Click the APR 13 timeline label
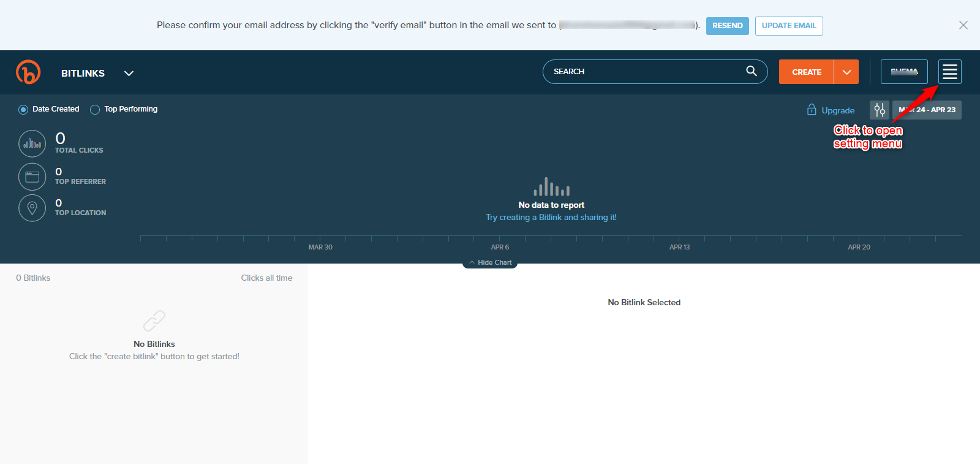Screen dimensions: 980x464 pyautogui.click(x=679, y=247)
